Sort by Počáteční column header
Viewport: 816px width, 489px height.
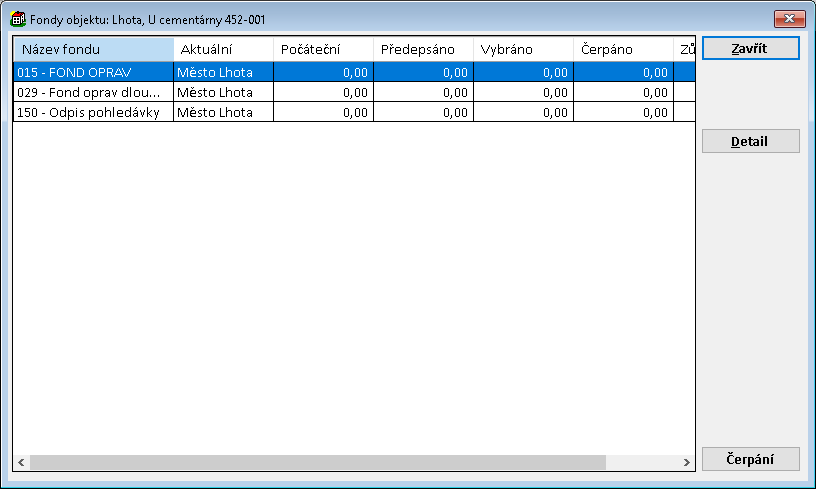(x=323, y=49)
